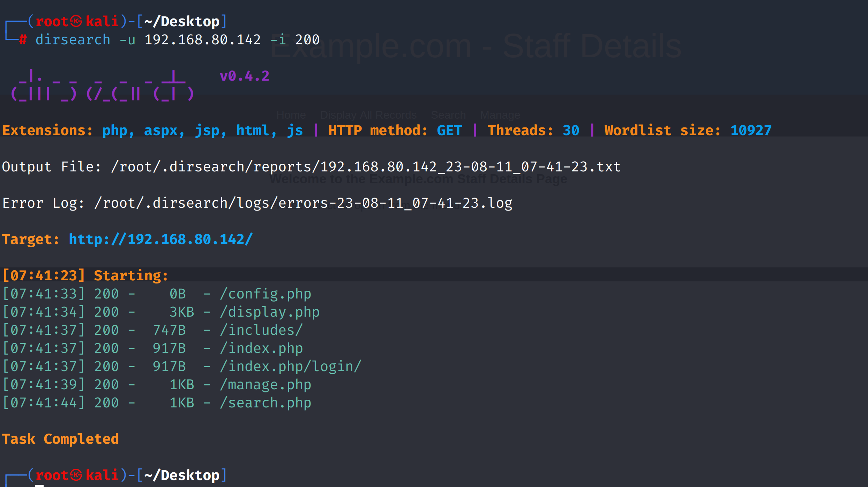Click the /index.php result path
Screen dimensions: 868x487
tap(261, 348)
